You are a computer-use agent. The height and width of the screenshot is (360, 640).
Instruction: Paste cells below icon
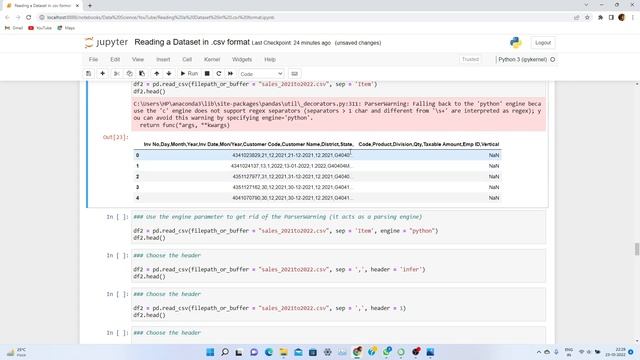pos(142,74)
